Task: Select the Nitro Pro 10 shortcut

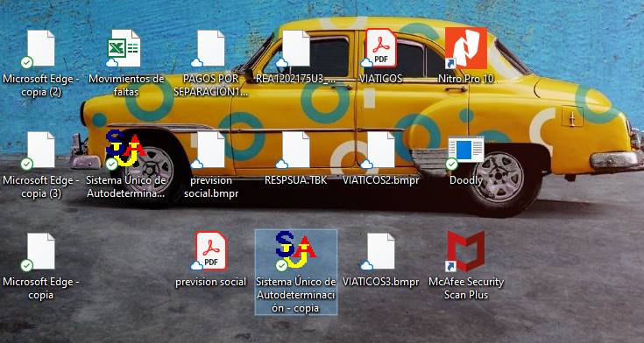Action: pyautogui.click(x=466, y=48)
